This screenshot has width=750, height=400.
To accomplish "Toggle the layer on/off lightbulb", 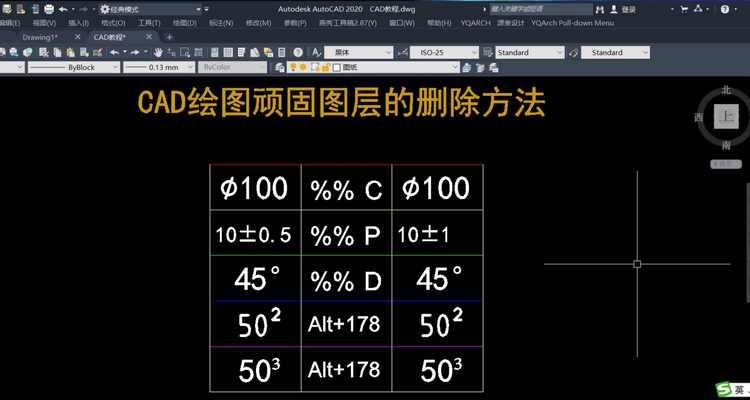I will 293,67.
